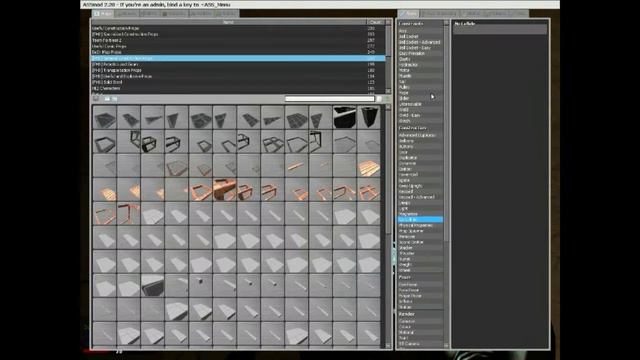The width and height of the screenshot is (640, 360).
Task: Click the search text field above the prop grid
Action: (x=329, y=99)
